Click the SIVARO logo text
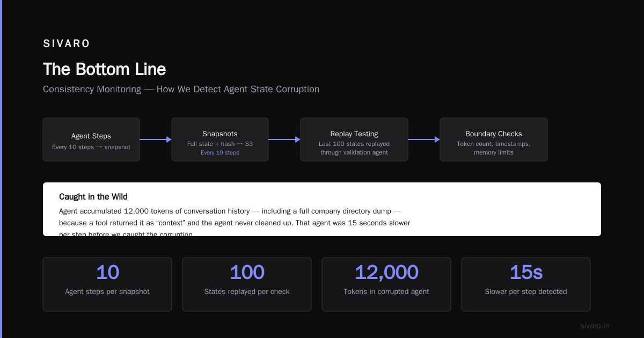 67,44
